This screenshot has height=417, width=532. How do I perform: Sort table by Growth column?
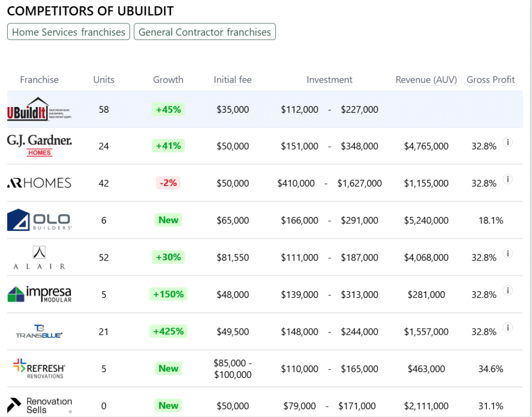(x=168, y=80)
